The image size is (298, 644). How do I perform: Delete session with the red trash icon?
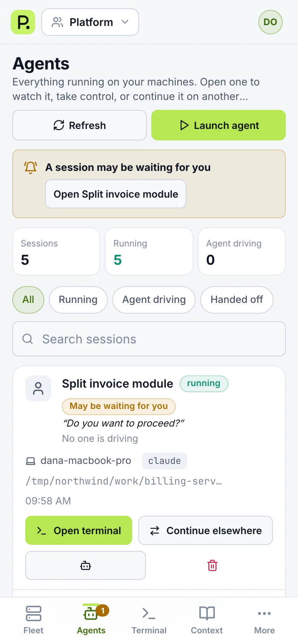pos(212,565)
